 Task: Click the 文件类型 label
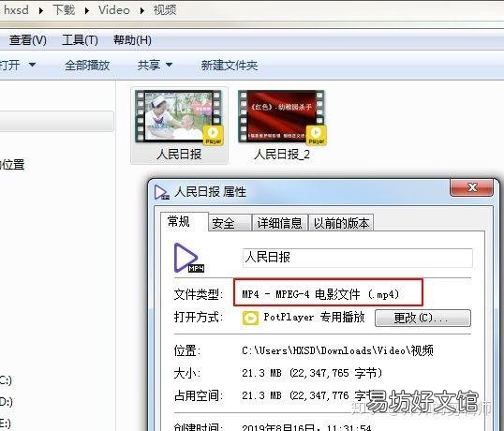pyautogui.click(x=199, y=294)
